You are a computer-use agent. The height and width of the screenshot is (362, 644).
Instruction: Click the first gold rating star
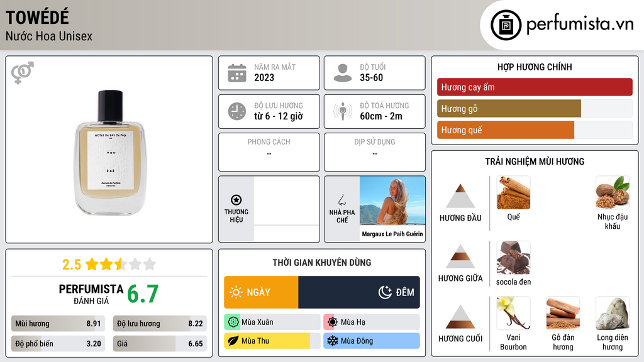pyautogui.click(x=92, y=264)
